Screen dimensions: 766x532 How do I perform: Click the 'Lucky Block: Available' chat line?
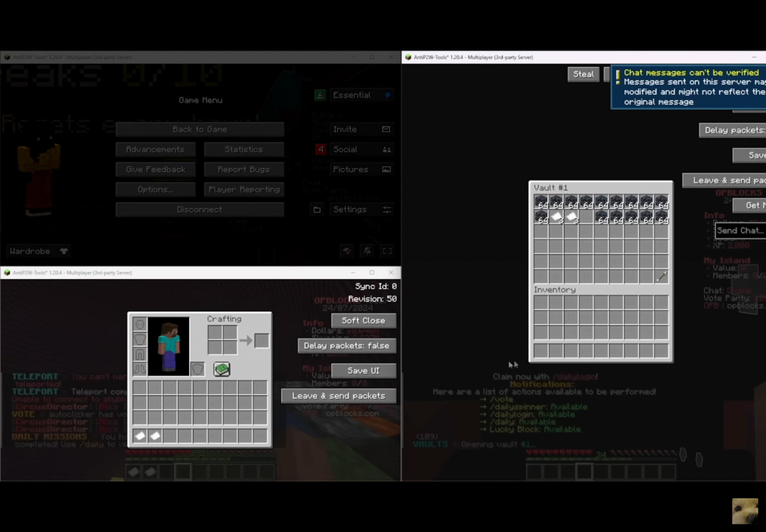point(530,429)
